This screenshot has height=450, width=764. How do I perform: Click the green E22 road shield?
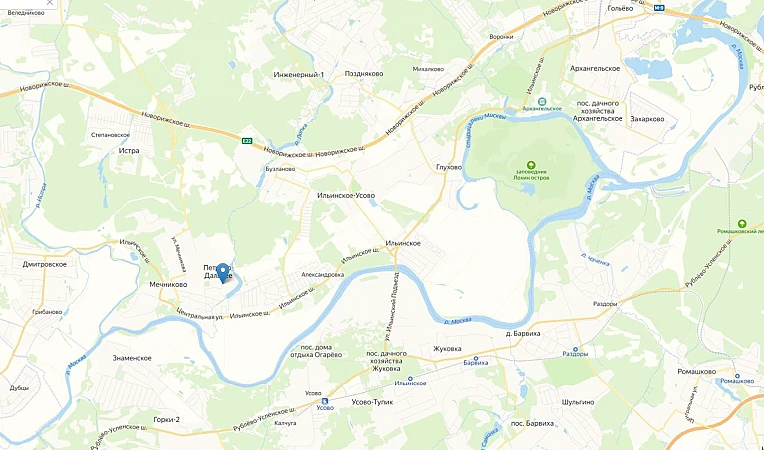(x=248, y=141)
